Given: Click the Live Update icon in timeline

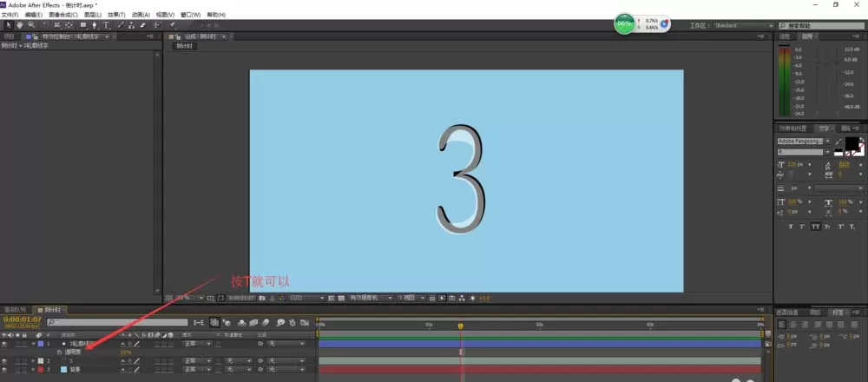Looking at the screenshot, I should [x=214, y=322].
